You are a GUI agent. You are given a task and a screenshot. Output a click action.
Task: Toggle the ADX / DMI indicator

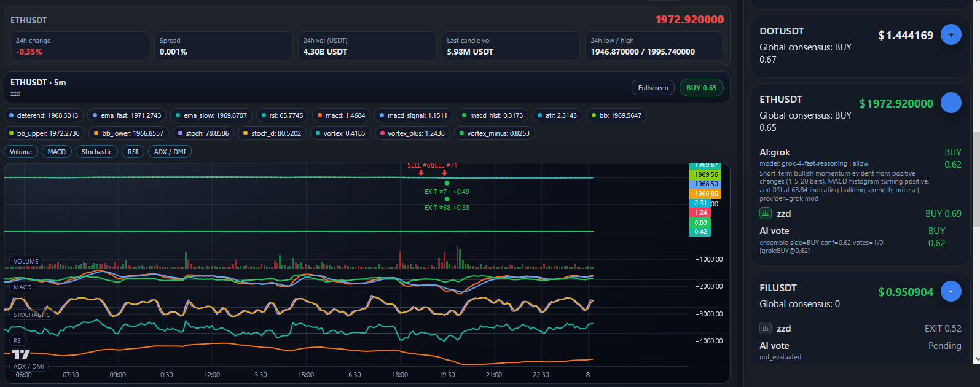(x=170, y=152)
